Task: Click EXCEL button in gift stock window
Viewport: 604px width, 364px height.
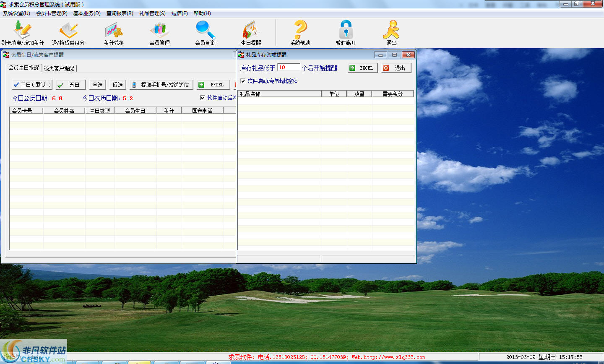Action: [363, 68]
